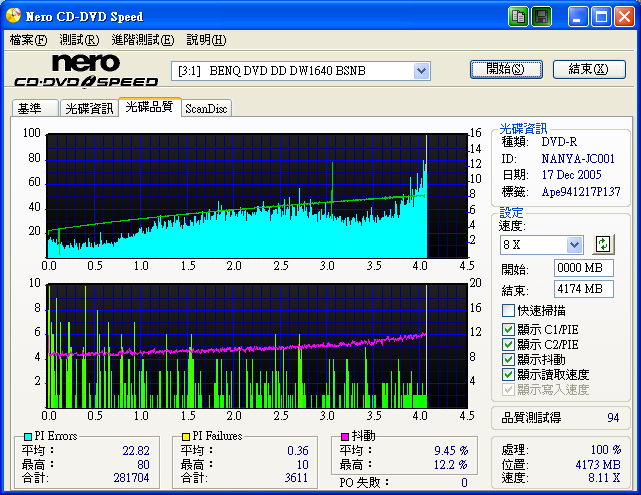Click the copy-to-clipboard icon in title bar
This screenshot has width=641, height=495.
(518, 17)
